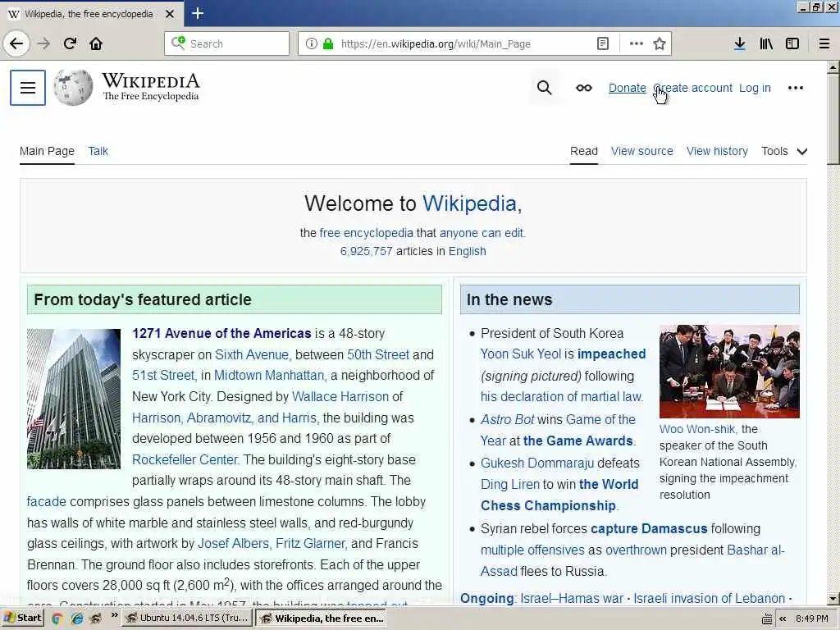This screenshot has height=630, width=840.
Task: Select the Main Page tab
Action: (47, 151)
